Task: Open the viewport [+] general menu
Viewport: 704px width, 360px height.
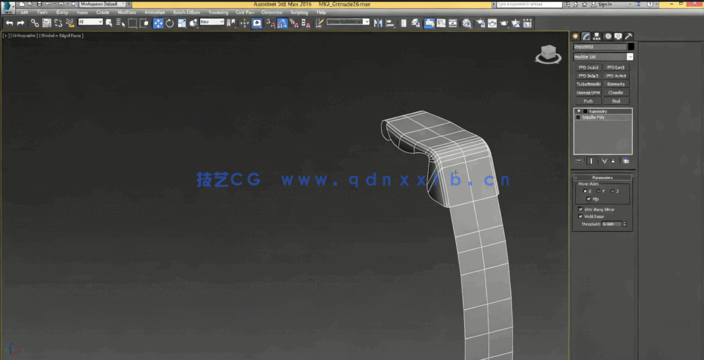Action: click(5, 35)
